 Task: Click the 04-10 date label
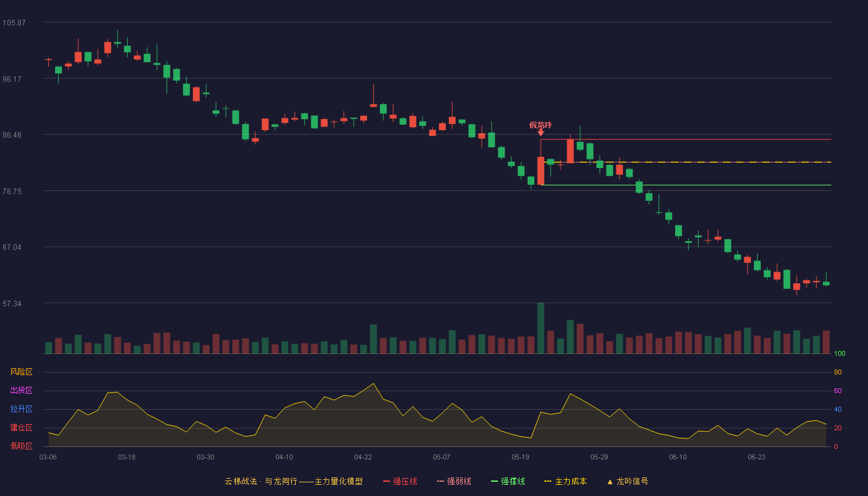pos(284,457)
